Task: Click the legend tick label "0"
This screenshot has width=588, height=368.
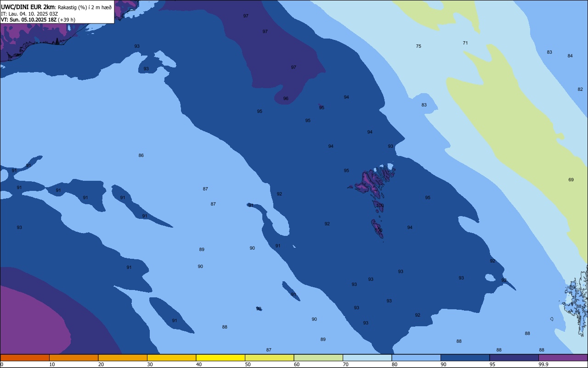Action: click(2, 364)
